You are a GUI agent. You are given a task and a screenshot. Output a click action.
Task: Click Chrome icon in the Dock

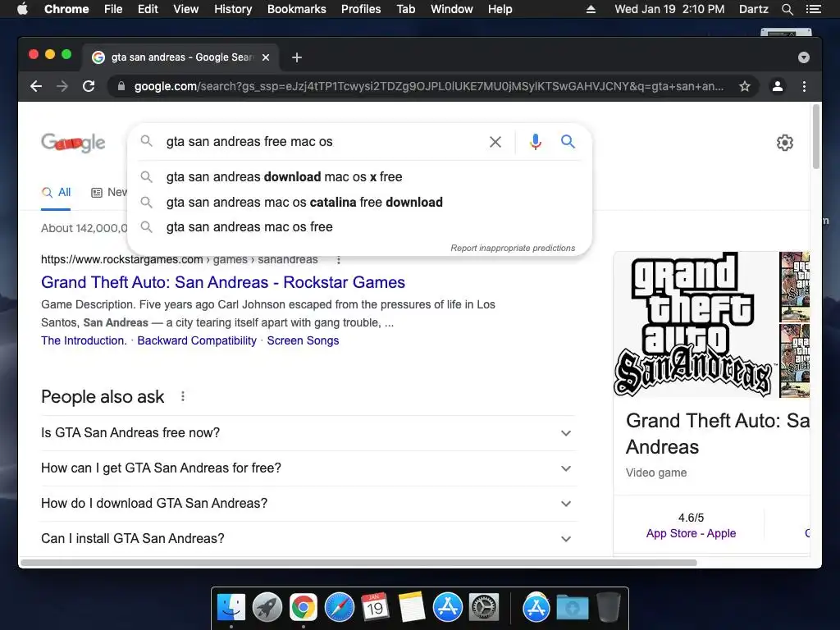coord(304,607)
